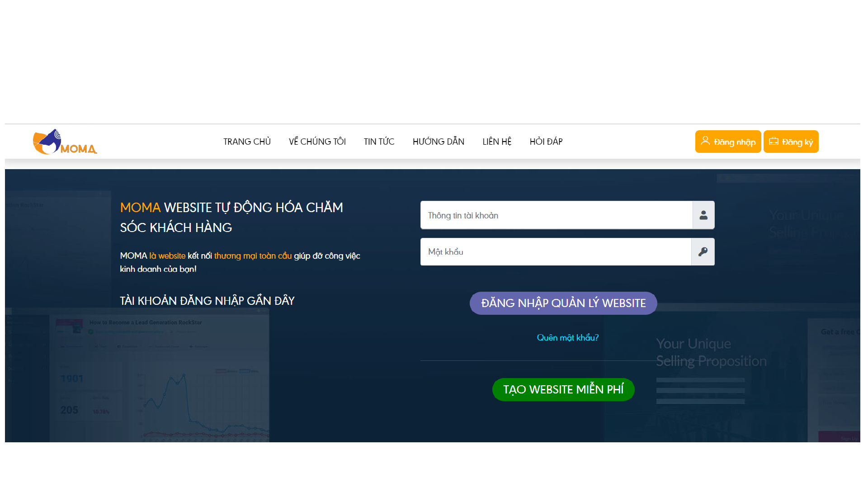Focus the Mật khẩu input field
The height and width of the screenshot is (483, 868).
[x=555, y=252]
